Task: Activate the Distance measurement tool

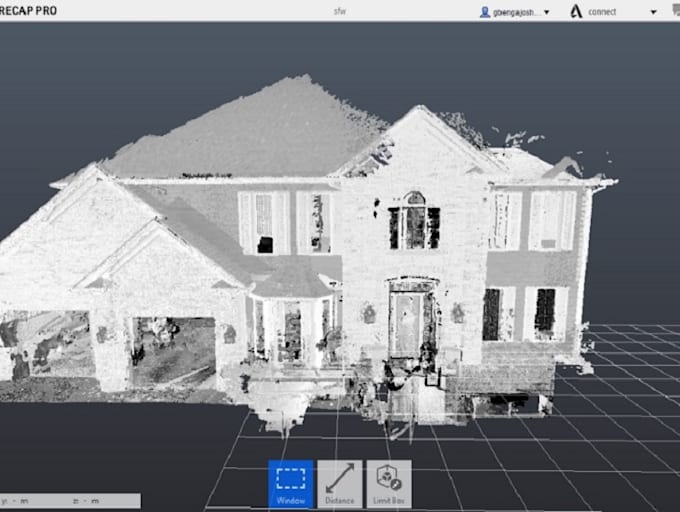Action: coord(340,484)
